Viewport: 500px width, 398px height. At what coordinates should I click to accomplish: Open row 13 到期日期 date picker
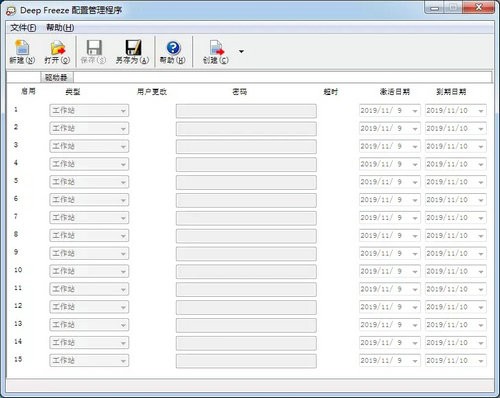pyautogui.click(x=481, y=325)
